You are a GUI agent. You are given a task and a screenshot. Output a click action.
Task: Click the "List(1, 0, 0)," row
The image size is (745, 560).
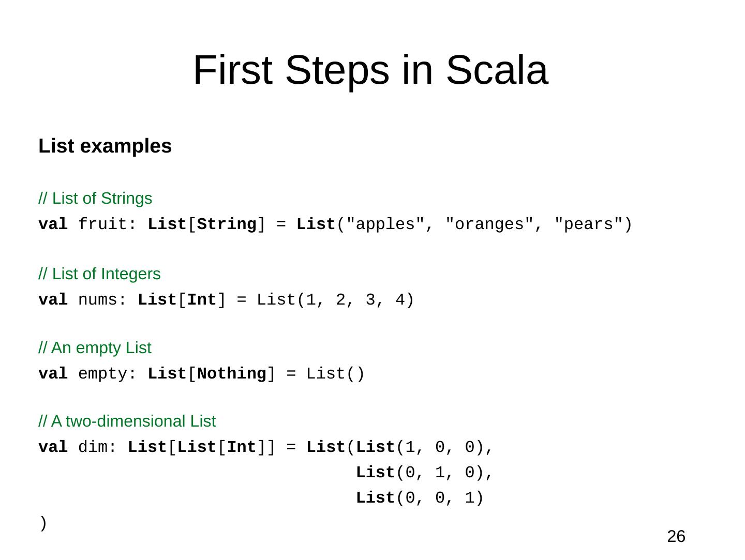[x=424, y=447]
